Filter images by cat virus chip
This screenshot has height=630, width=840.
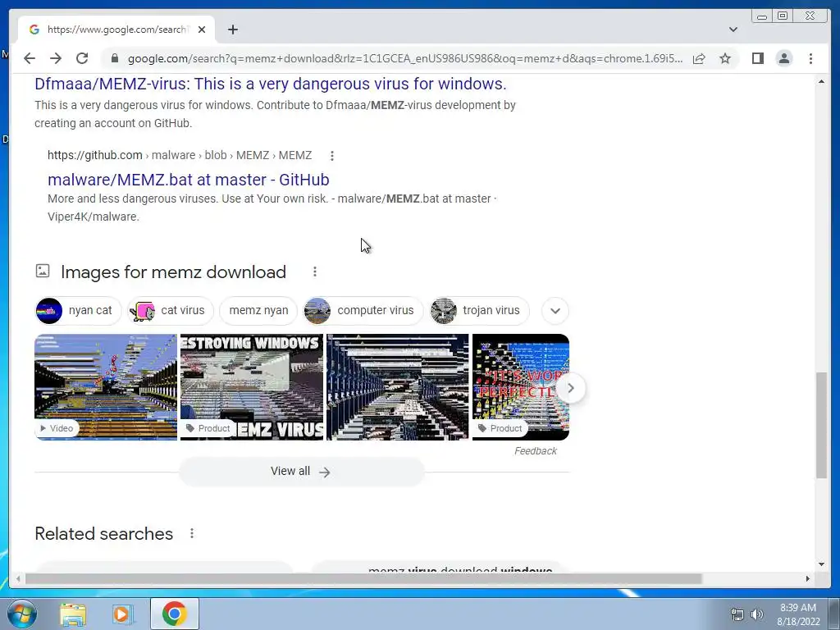pos(171,310)
